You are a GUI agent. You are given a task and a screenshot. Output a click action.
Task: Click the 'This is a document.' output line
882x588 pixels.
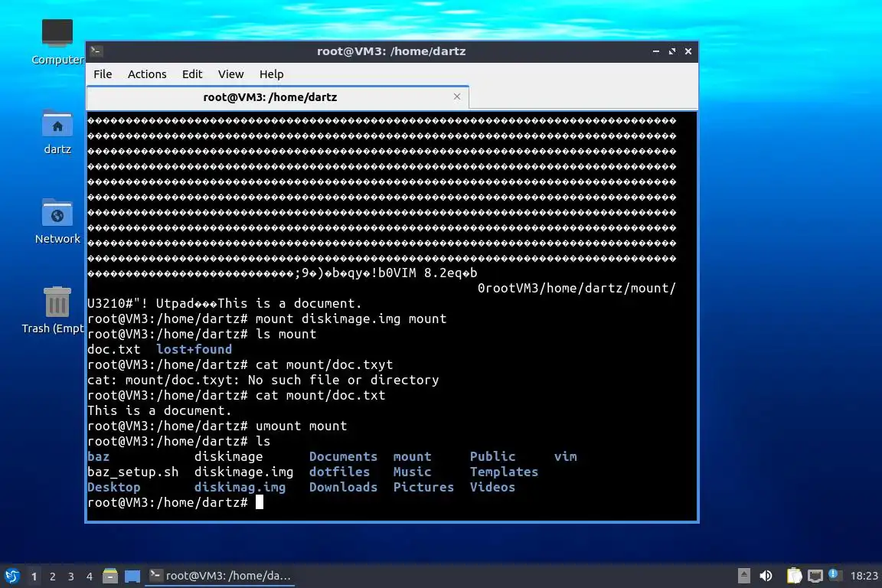159,410
